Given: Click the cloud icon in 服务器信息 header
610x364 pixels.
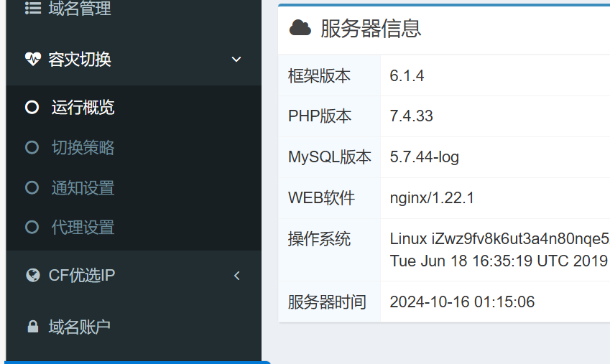Looking at the screenshot, I should (300, 28).
